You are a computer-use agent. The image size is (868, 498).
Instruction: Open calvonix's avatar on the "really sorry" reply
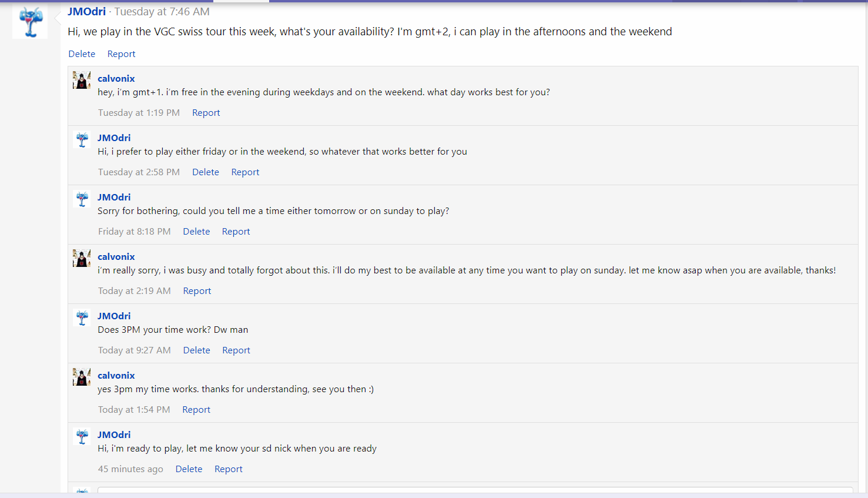pos(82,258)
